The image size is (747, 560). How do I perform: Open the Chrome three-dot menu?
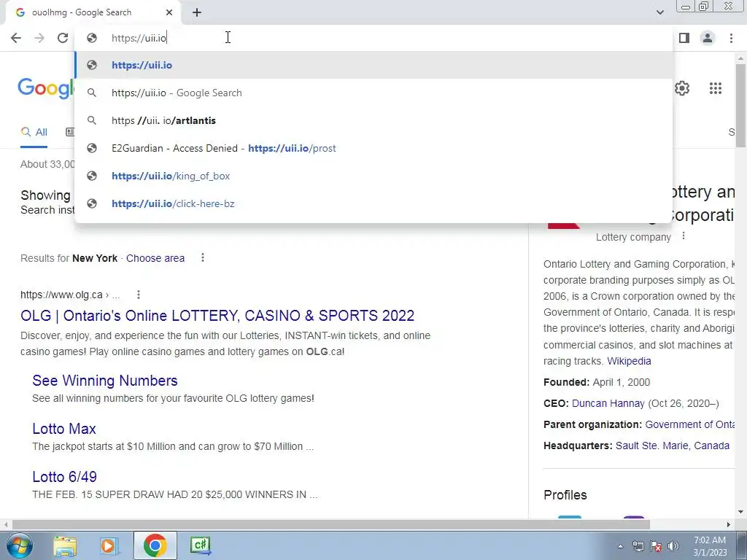[x=731, y=38]
